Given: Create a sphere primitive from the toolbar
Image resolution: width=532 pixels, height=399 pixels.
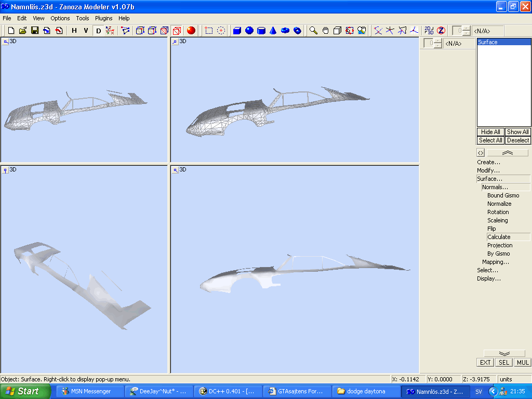Looking at the screenshot, I should [249, 31].
